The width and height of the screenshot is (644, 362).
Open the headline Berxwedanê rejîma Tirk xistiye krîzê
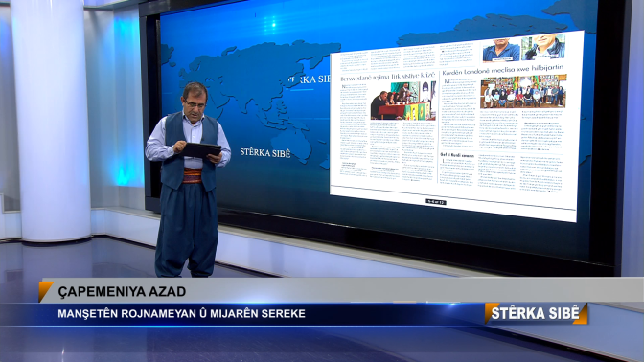[388, 77]
